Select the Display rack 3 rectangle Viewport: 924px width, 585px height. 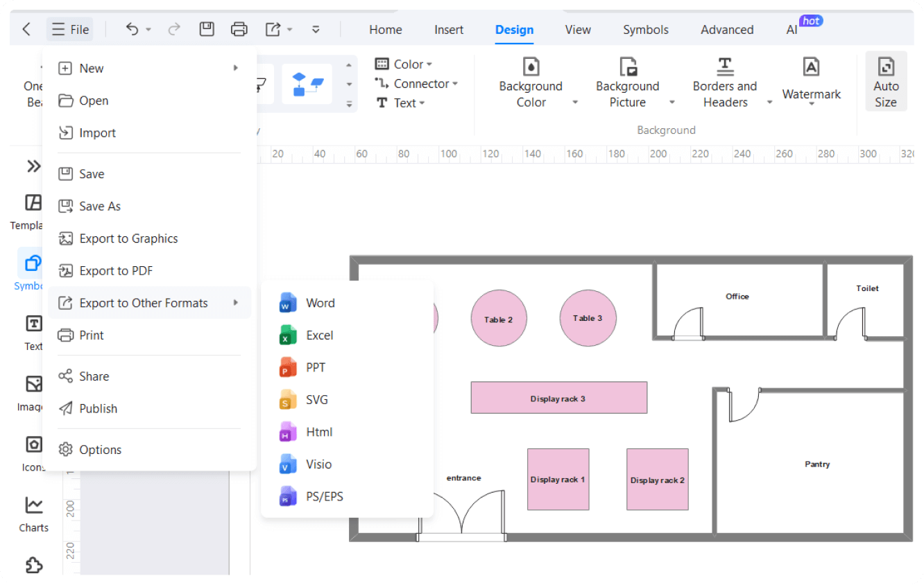tap(559, 398)
